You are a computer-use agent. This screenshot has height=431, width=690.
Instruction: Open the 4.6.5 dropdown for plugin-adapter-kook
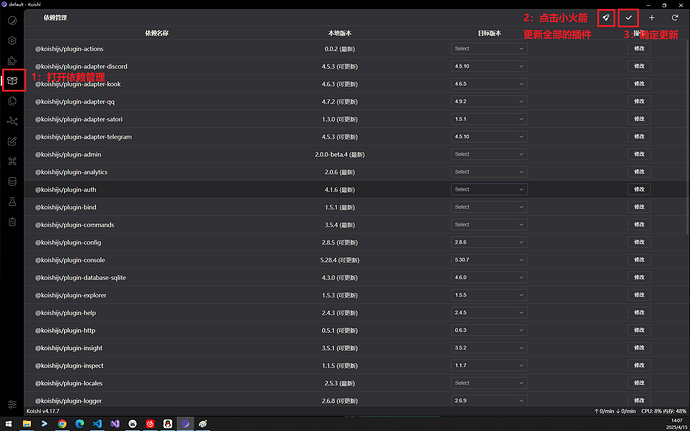[489, 84]
